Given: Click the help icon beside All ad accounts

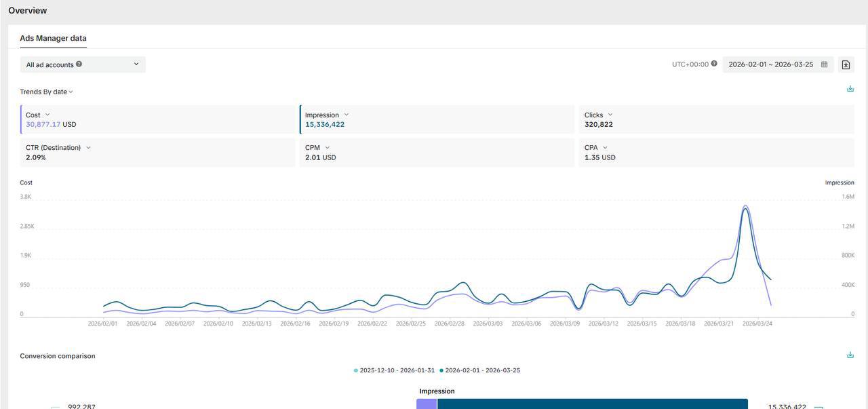Looking at the screenshot, I should coord(79,64).
